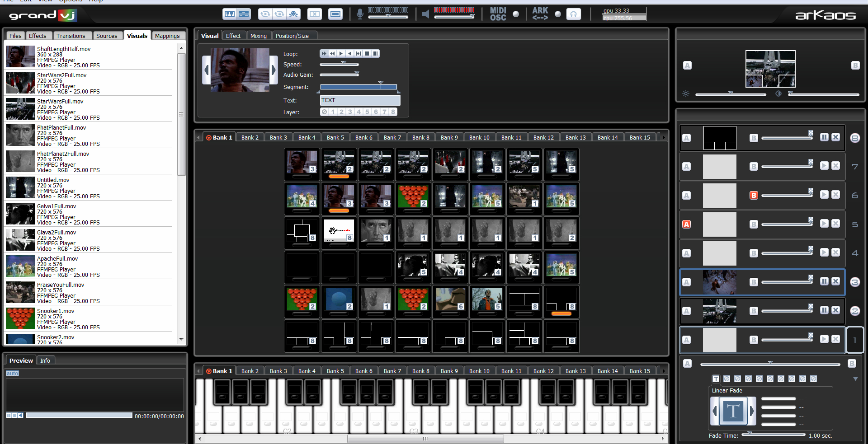Click layer 3 thumbnail preview
This screenshot has width=868, height=444.
(x=720, y=282)
